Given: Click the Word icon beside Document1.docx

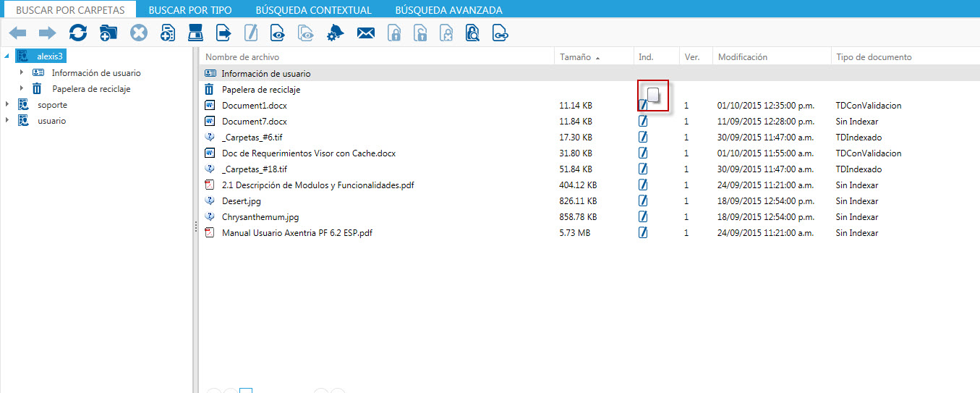Looking at the screenshot, I should pyautogui.click(x=210, y=106).
